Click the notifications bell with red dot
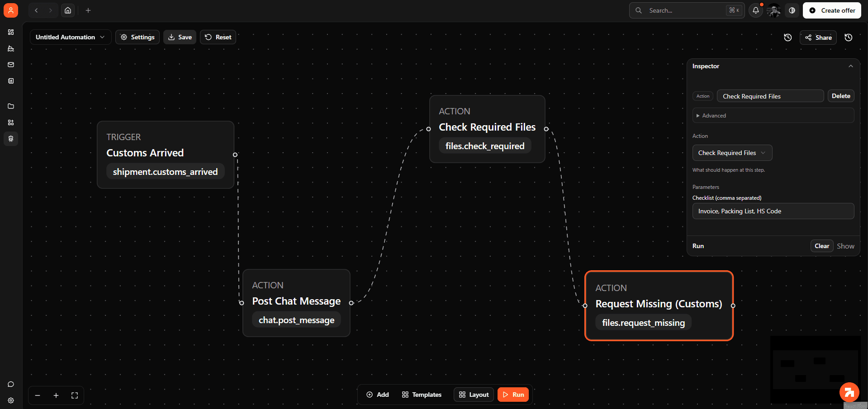This screenshot has height=409, width=868. pyautogui.click(x=755, y=10)
